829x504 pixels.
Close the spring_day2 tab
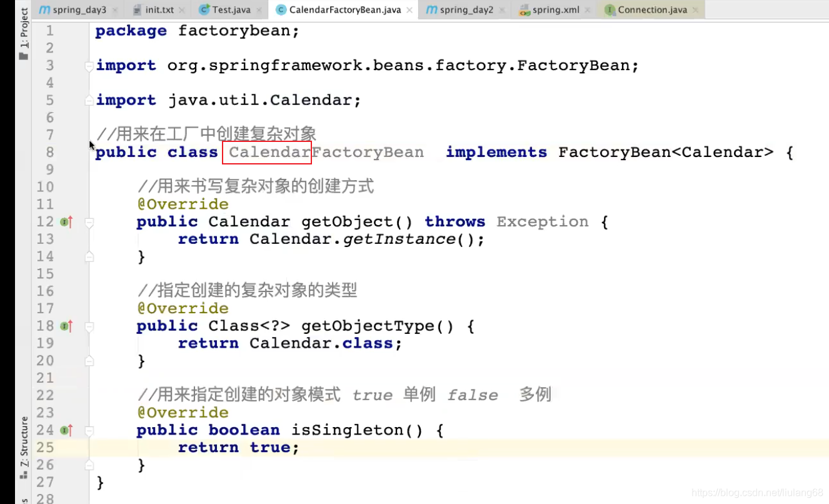coord(502,11)
